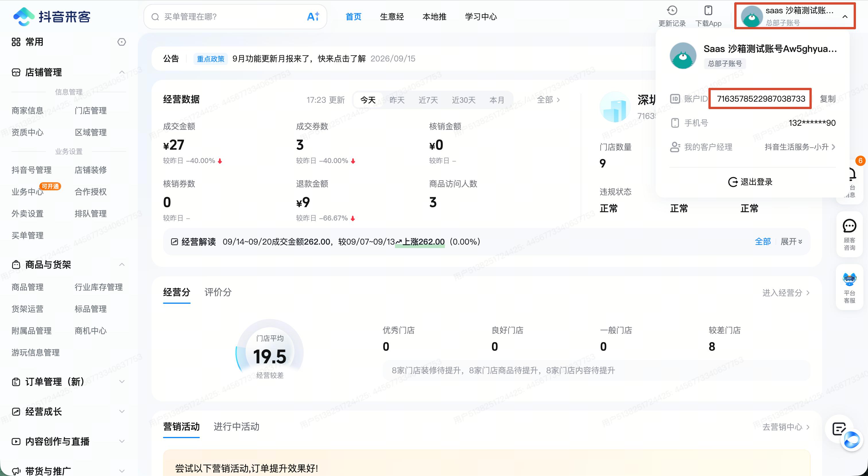This screenshot has height=476, width=868.
Task: Switch to 评价分 tab
Action: point(218,292)
